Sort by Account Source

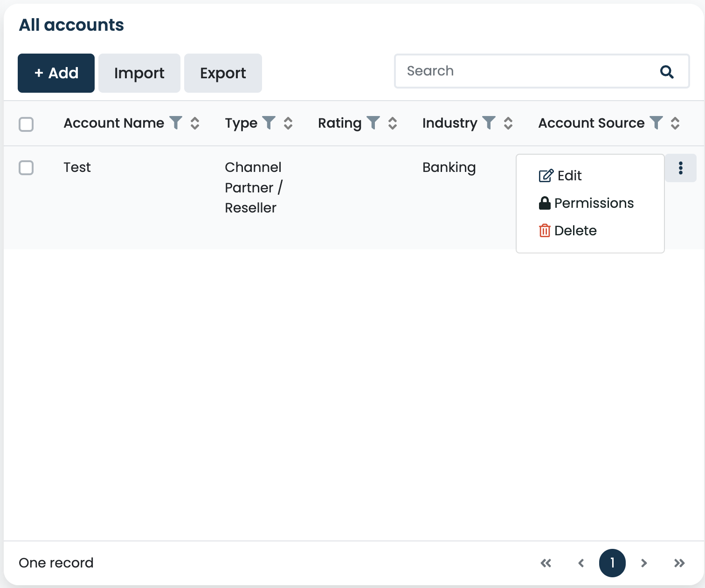point(675,123)
